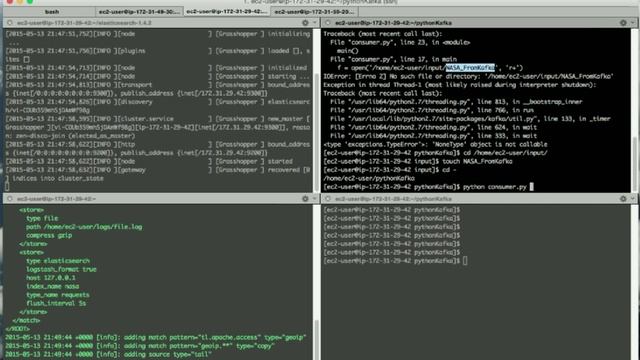This screenshot has width=640, height=360.
Task: Click the 'compress gzip' config line
Action: (49, 236)
